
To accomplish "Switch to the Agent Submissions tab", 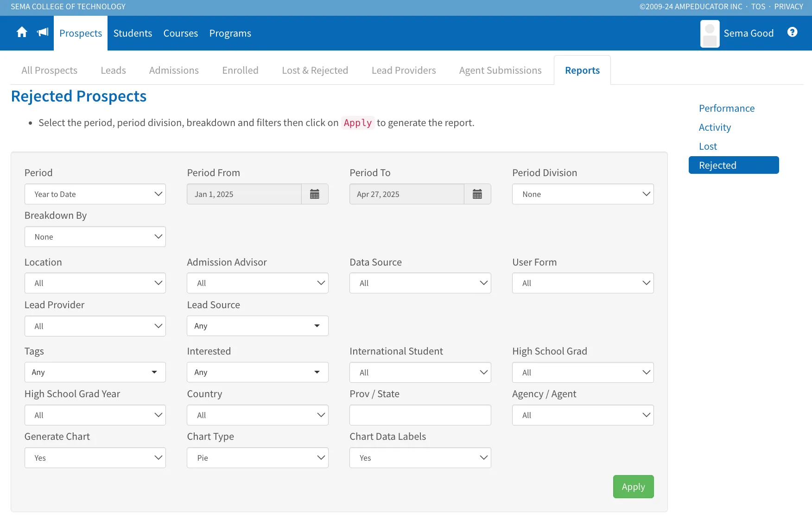I will [x=501, y=70].
